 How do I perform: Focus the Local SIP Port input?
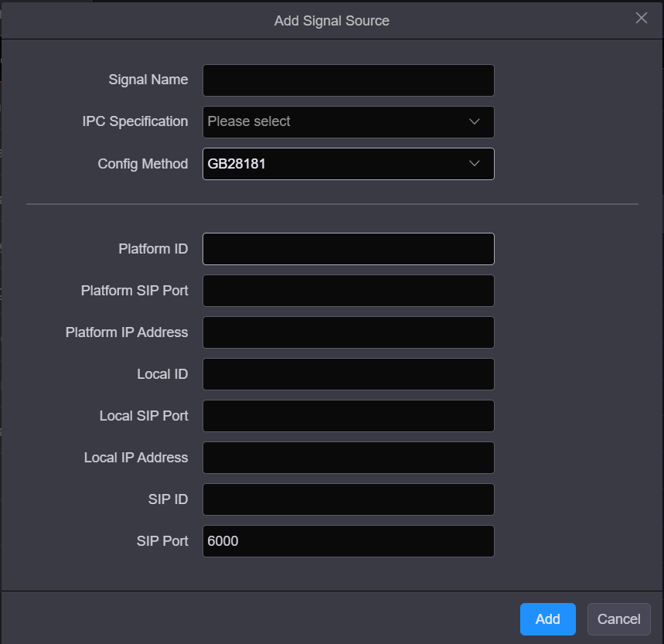coord(348,416)
